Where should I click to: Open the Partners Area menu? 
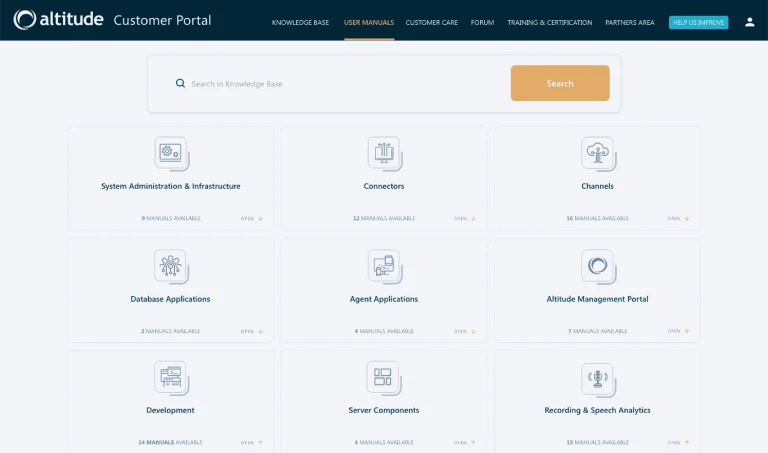pyautogui.click(x=630, y=23)
